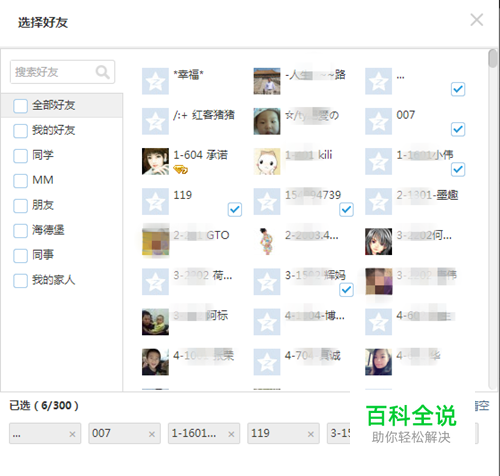Check the 海德堡 group checkbox
500x476 pixels.
[x=20, y=231]
